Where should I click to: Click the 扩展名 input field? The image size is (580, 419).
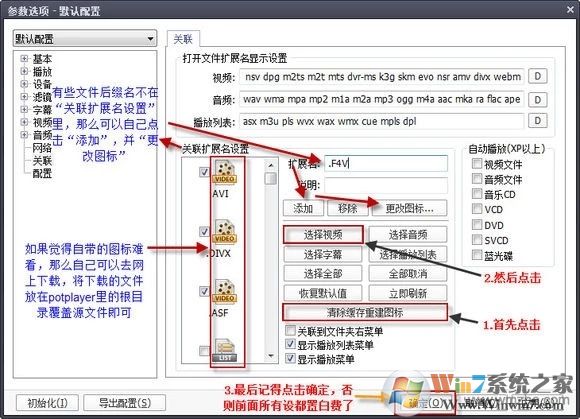(386, 163)
